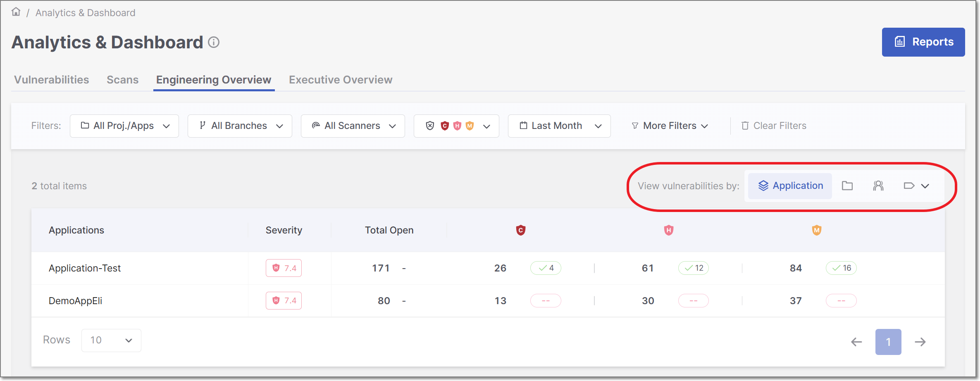Expand the All Proj./Apps filter

(x=124, y=126)
